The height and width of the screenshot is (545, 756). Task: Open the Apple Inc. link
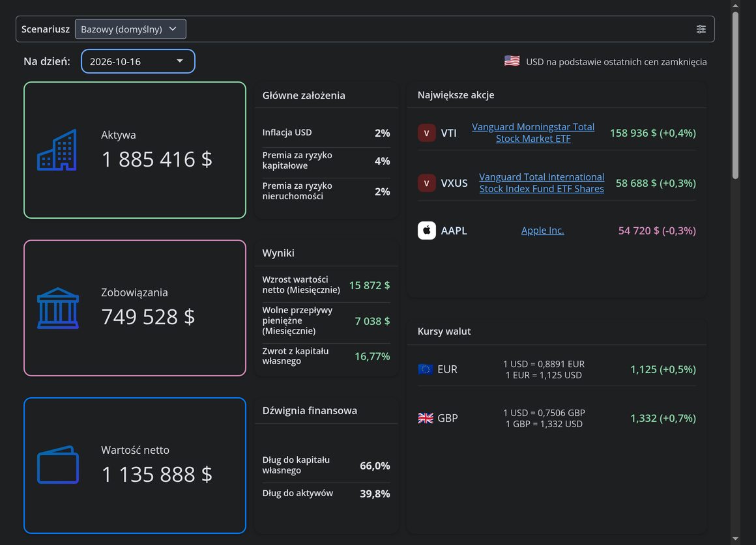pos(542,231)
